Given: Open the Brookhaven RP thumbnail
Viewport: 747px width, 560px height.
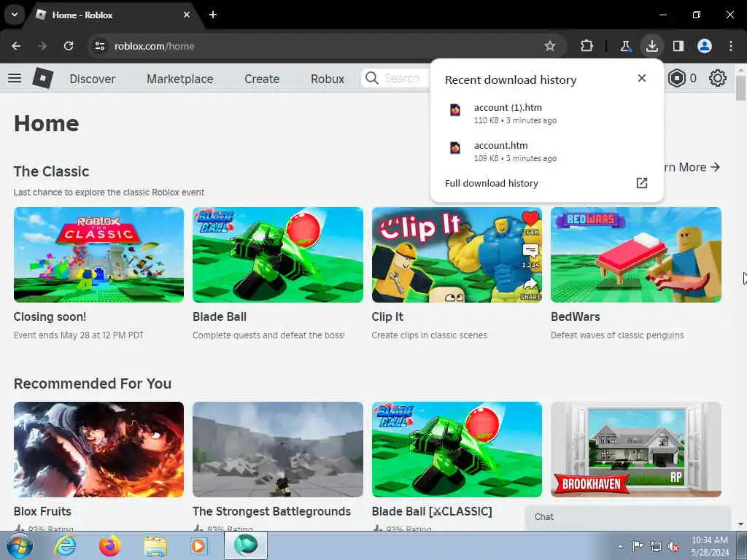Looking at the screenshot, I should pyautogui.click(x=636, y=449).
